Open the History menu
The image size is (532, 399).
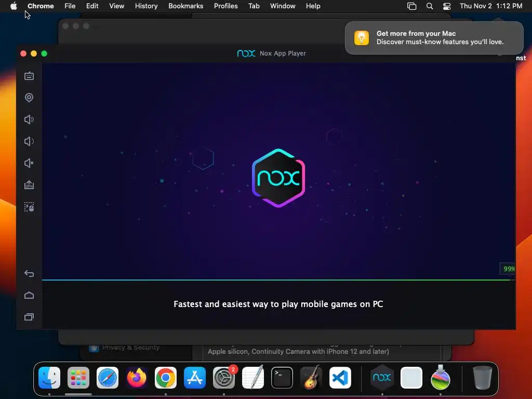(146, 6)
